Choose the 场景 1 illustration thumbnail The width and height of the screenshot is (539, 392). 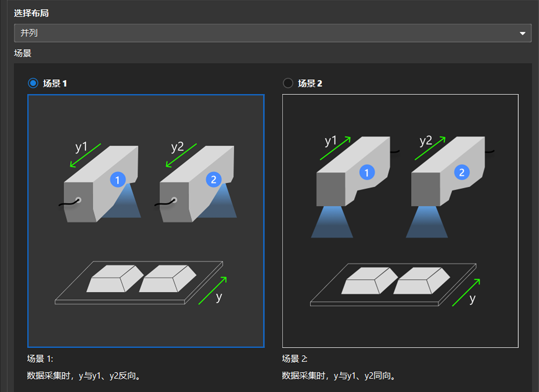[x=146, y=221]
